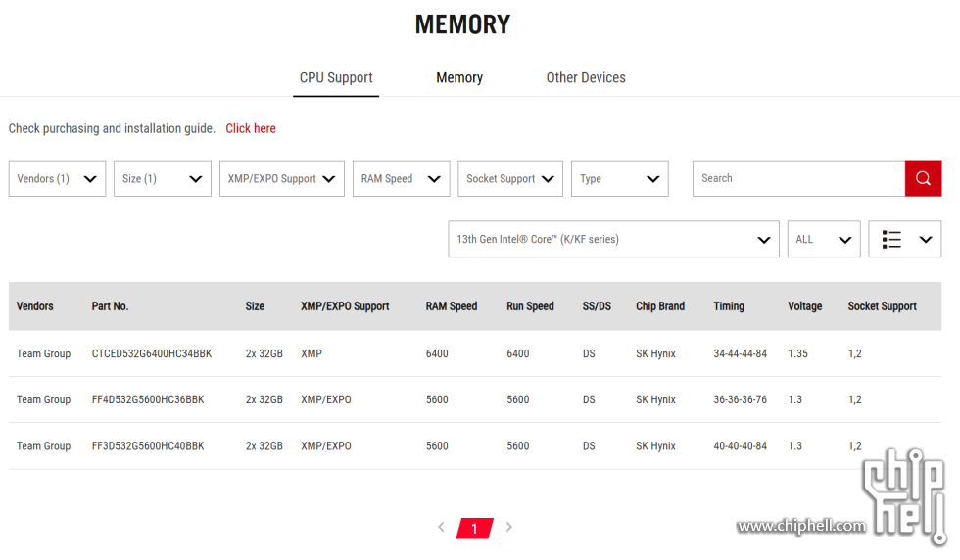The height and width of the screenshot is (560, 960).
Task: Focus the Search input field
Action: 798,178
